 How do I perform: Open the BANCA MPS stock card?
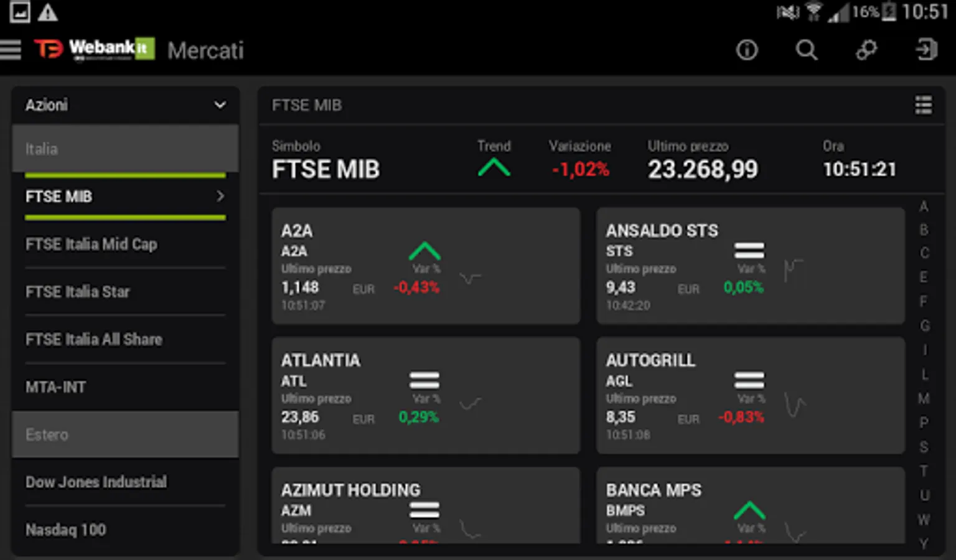[751, 505]
